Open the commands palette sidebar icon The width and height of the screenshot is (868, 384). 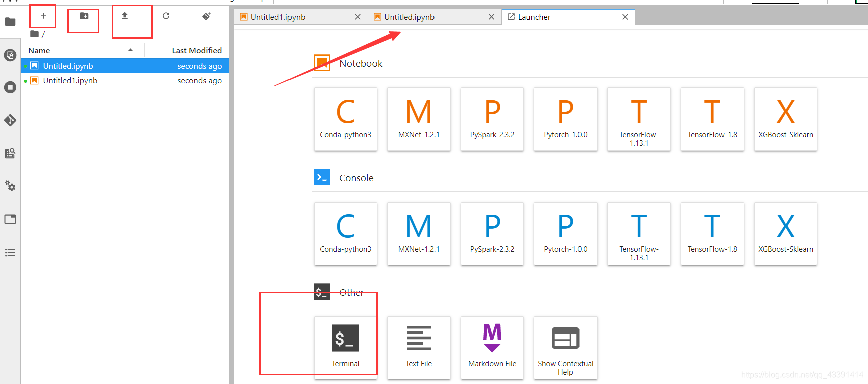(x=10, y=153)
